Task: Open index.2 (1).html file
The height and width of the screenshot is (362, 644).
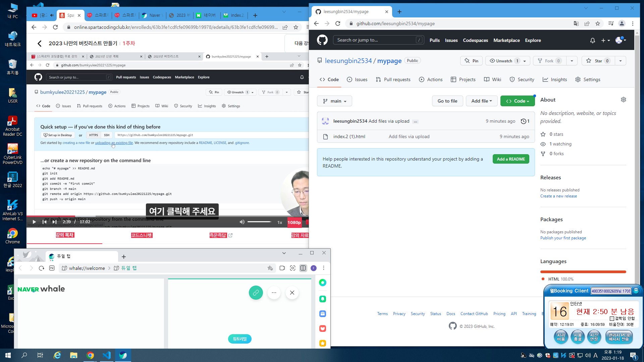Action: click(x=349, y=136)
